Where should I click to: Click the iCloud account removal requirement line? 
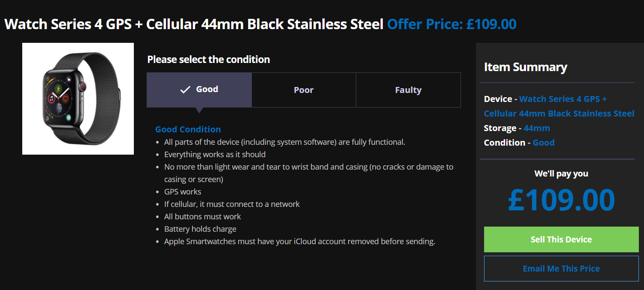pyautogui.click(x=299, y=241)
